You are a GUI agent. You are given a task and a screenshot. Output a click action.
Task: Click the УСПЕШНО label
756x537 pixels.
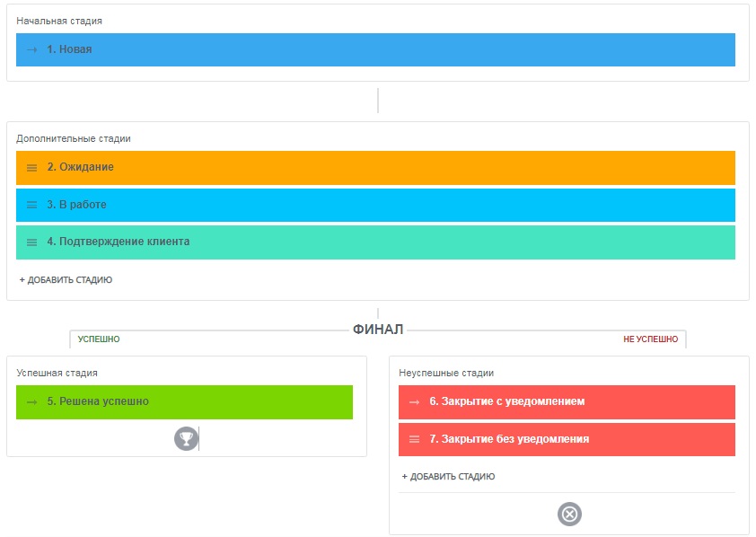pyautogui.click(x=99, y=339)
